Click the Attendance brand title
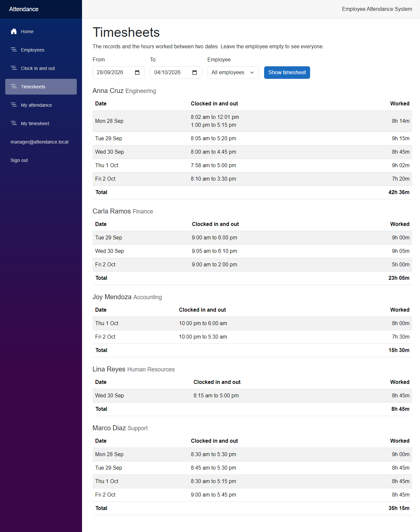The image size is (420, 532). [x=24, y=9]
